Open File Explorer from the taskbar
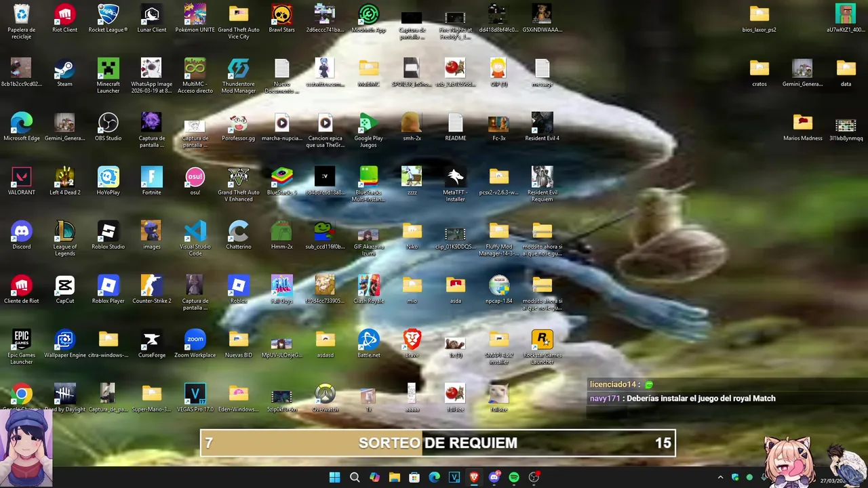 [395, 477]
